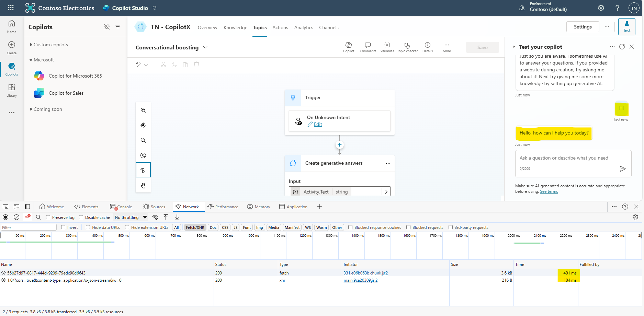Check Blocked requests checkbox

click(408, 227)
